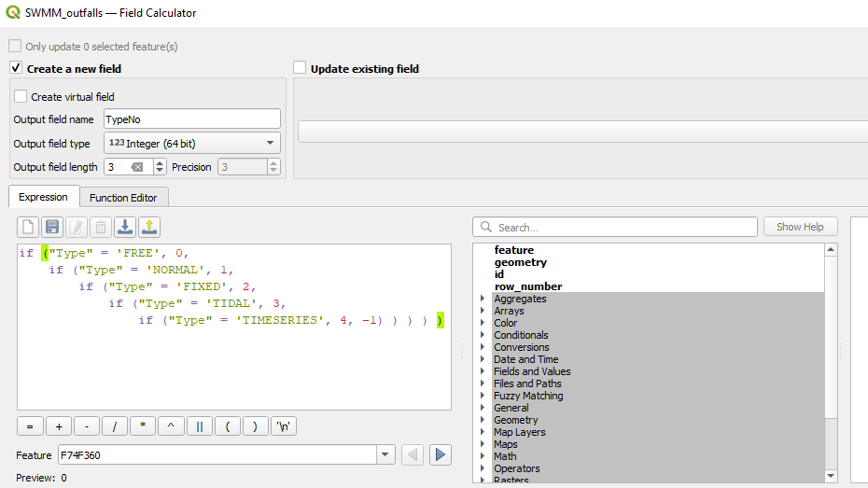Click the multiplication * operator button
Image resolution: width=868 pixels, height=488 pixels.
pos(143,426)
